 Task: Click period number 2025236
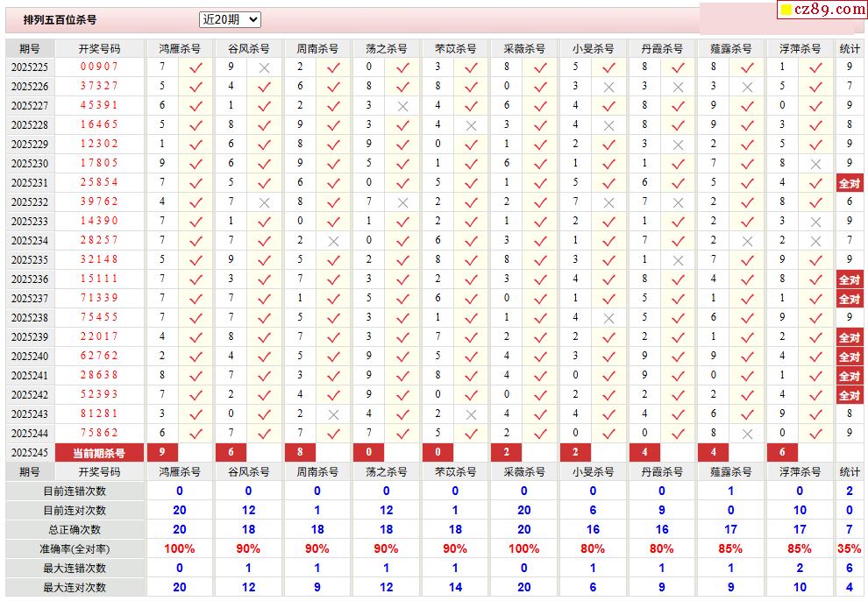[x=30, y=279]
